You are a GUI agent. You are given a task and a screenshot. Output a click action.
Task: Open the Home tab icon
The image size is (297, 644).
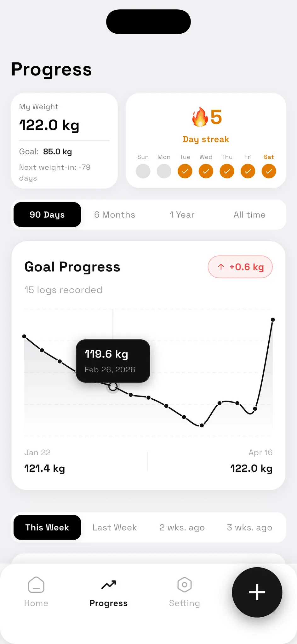(36, 585)
